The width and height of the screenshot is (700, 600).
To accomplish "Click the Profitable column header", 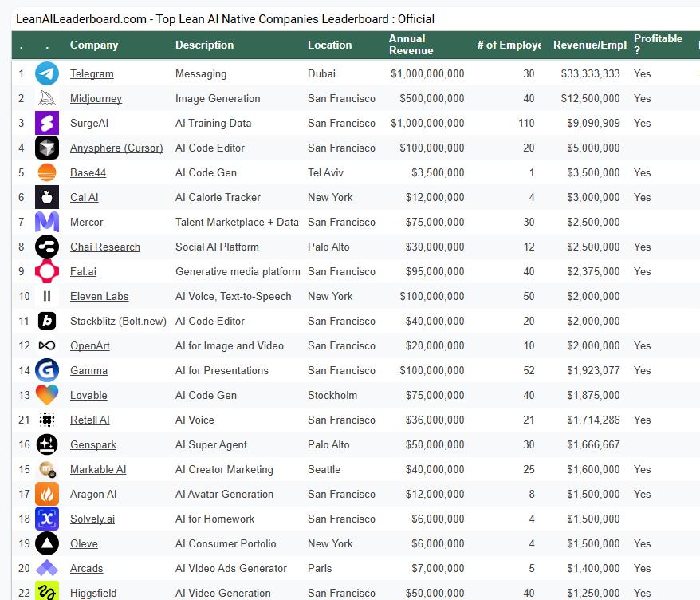I will (x=658, y=45).
